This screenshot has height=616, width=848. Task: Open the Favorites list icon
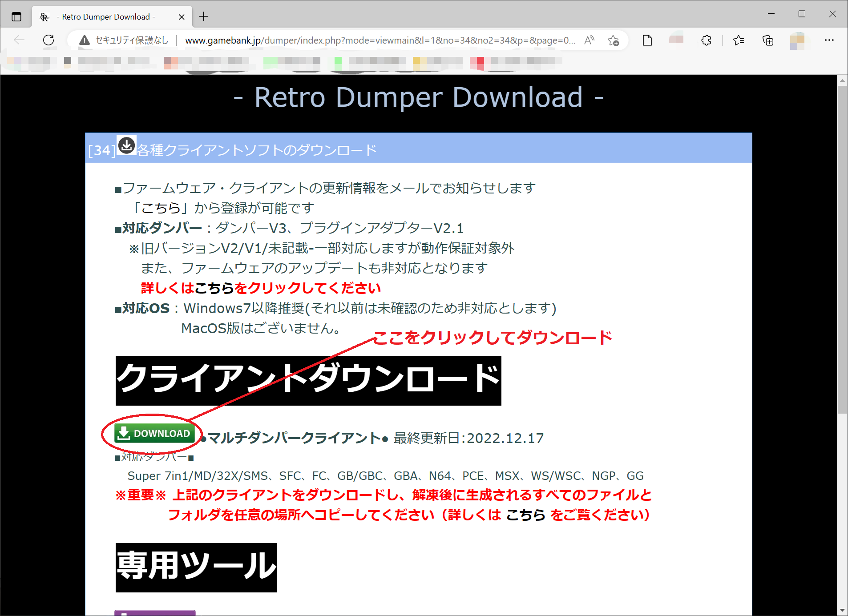[x=739, y=40]
